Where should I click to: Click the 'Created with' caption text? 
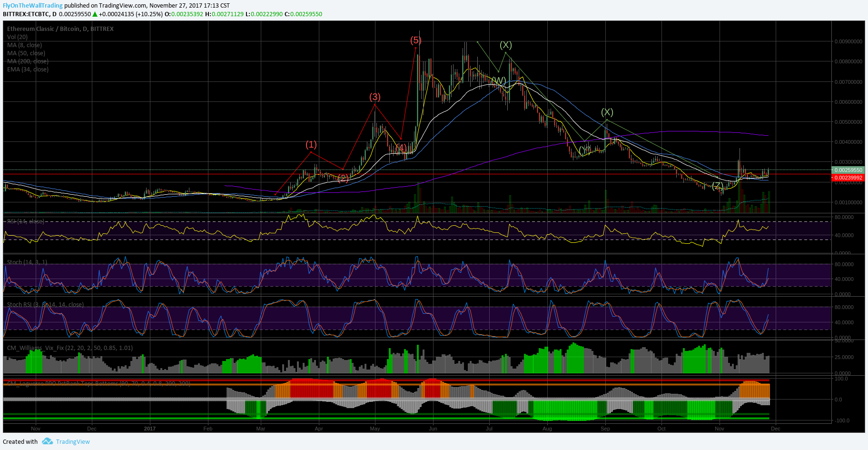click(20, 442)
